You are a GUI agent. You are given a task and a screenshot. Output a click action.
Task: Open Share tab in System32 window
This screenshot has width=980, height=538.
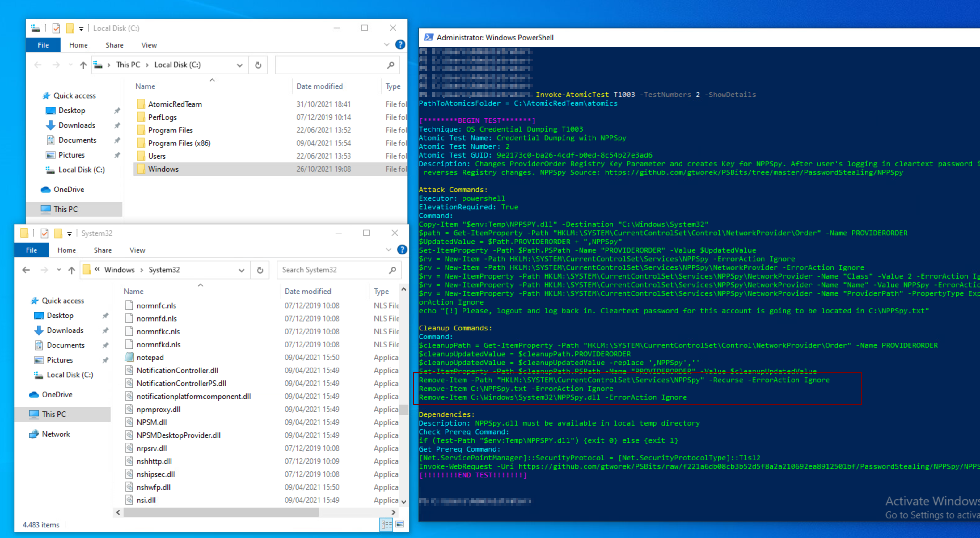pyautogui.click(x=103, y=250)
